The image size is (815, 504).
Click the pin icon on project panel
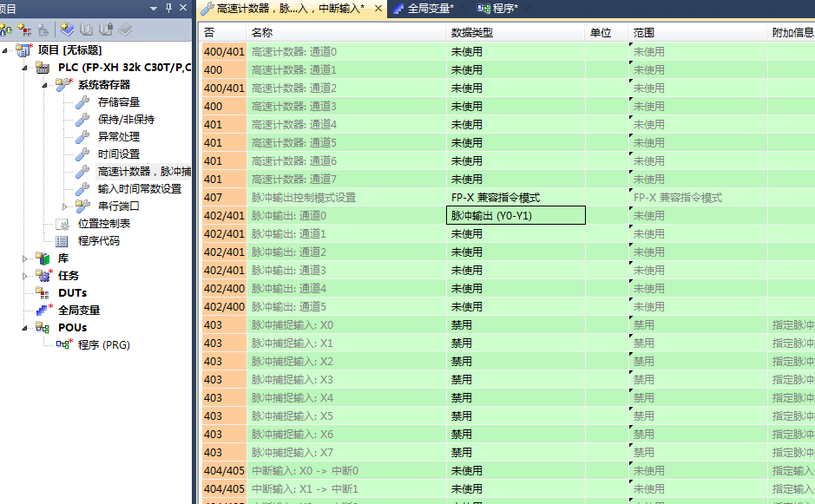click(168, 8)
